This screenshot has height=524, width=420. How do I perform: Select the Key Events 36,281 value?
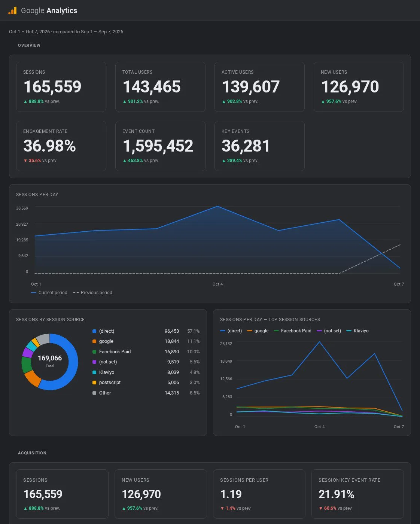click(x=246, y=146)
